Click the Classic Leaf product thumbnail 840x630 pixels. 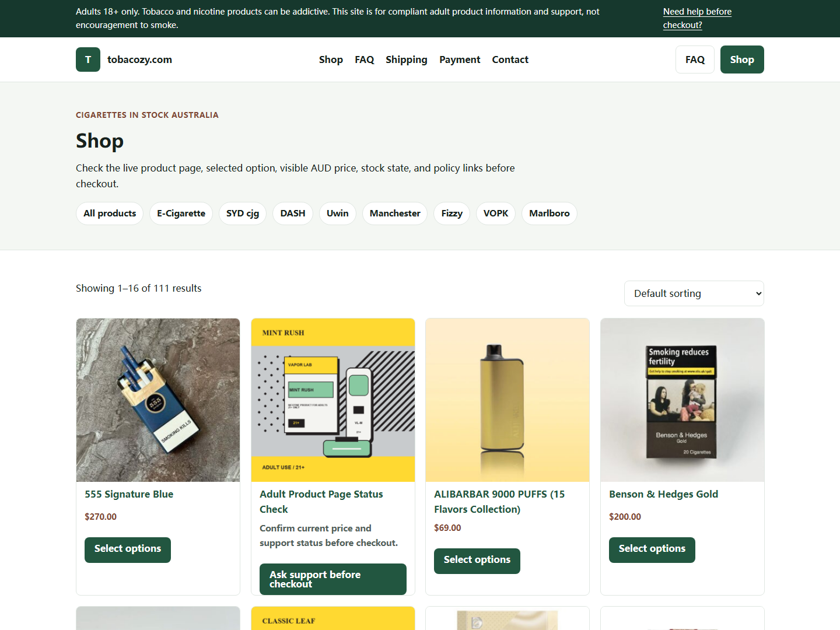click(x=333, y=618)
